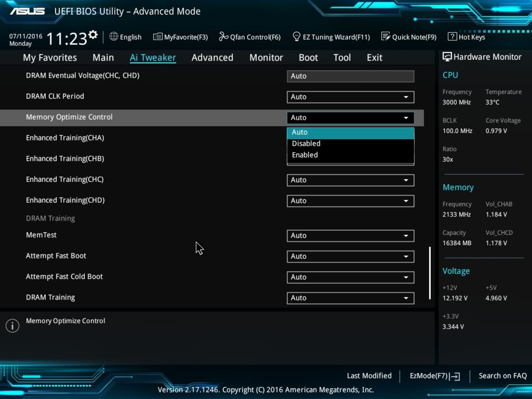The width and height of the screenshot is (532, 399).
Task: Go to the Advanced tab
Action: [212, 58]
